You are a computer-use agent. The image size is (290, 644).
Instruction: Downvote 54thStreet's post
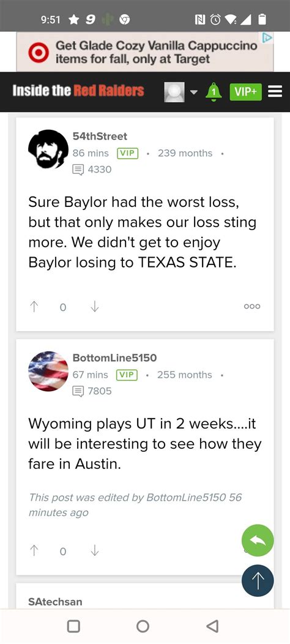pyautogui.click(x=94, y=307)
